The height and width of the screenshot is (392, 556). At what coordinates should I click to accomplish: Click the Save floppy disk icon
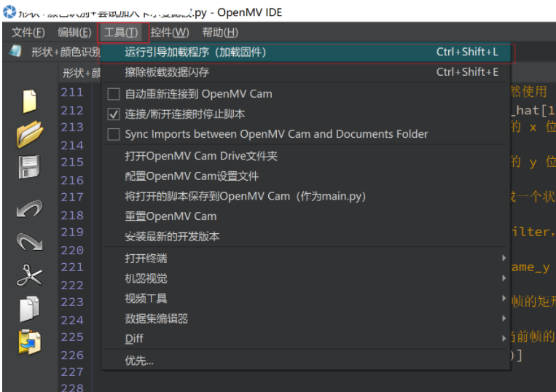pos(29,167)
